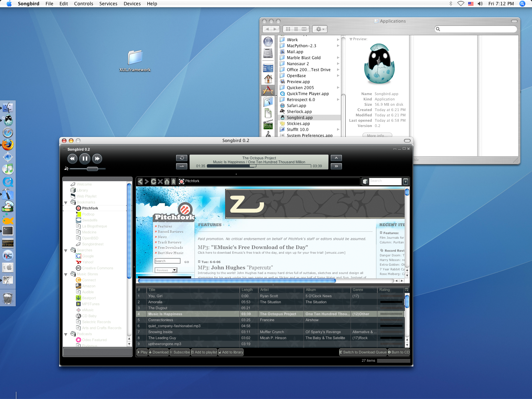The image size is (532, 399).
Task: Skip to the previous track
Action: [72, 159]
